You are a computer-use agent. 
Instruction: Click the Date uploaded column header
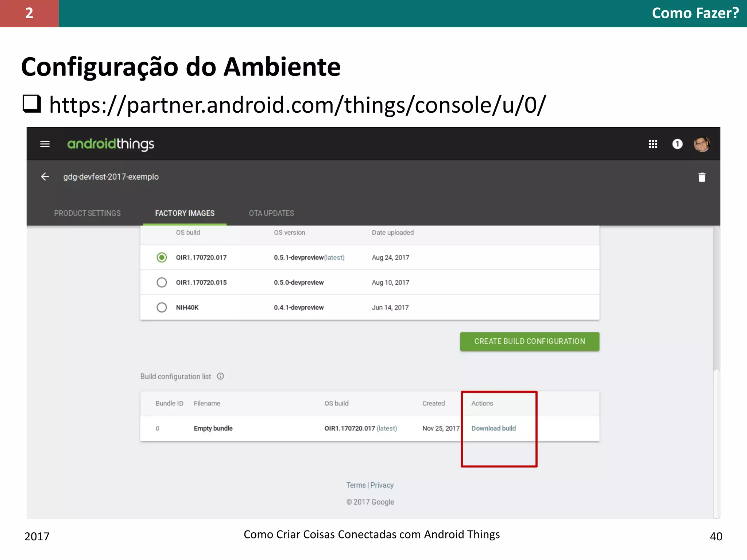coord(392,233)
